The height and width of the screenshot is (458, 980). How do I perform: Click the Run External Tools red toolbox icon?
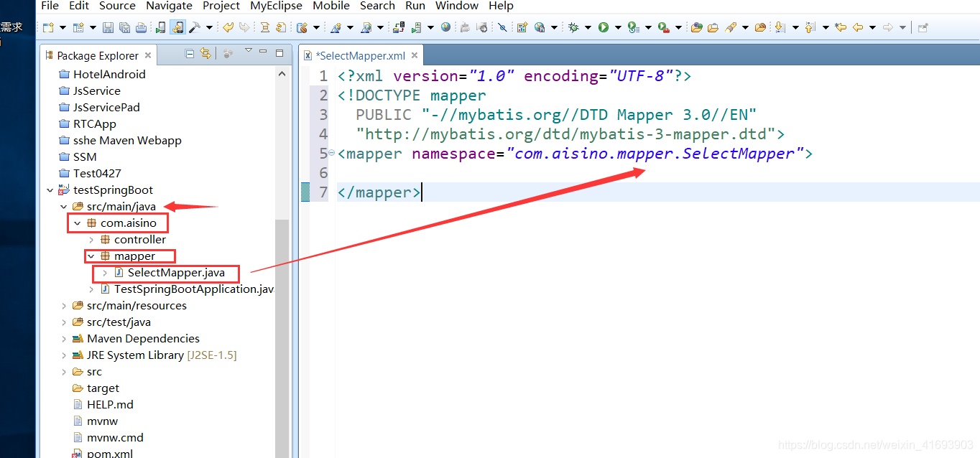(664, 27)
